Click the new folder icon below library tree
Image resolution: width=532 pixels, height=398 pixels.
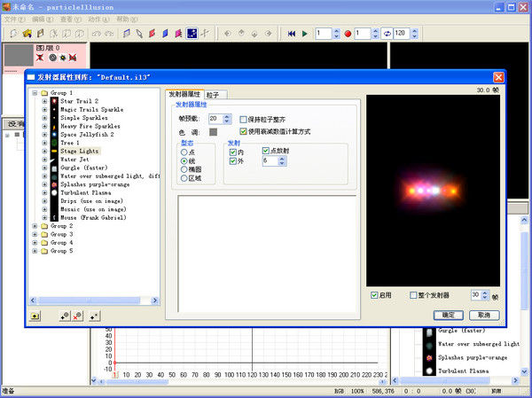35,315
